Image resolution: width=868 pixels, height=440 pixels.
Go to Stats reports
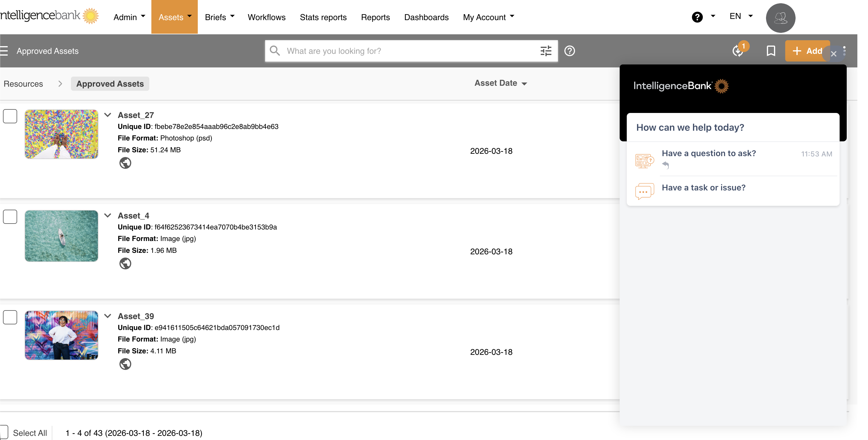click(323, 17)
